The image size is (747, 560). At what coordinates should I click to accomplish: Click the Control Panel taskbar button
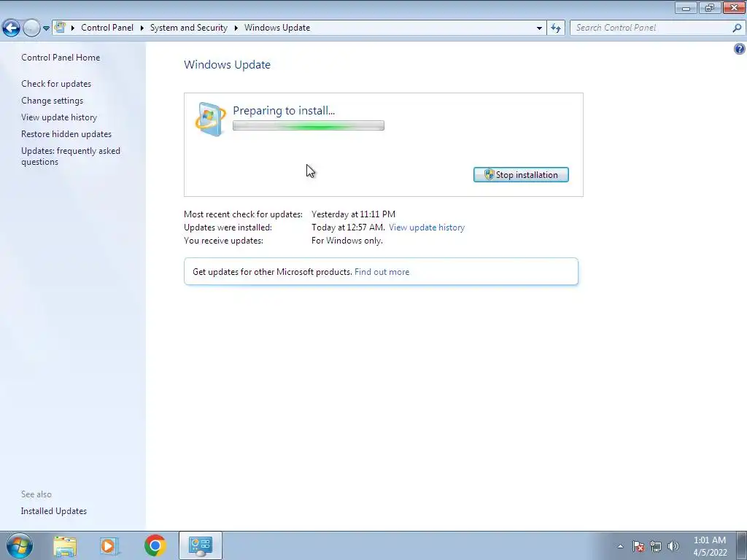tap(201, 545)
